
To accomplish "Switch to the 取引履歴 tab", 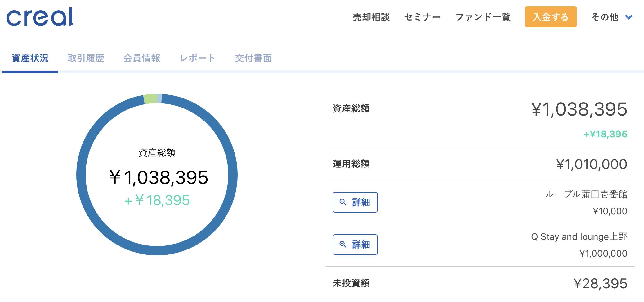I will tap(86, 58).
